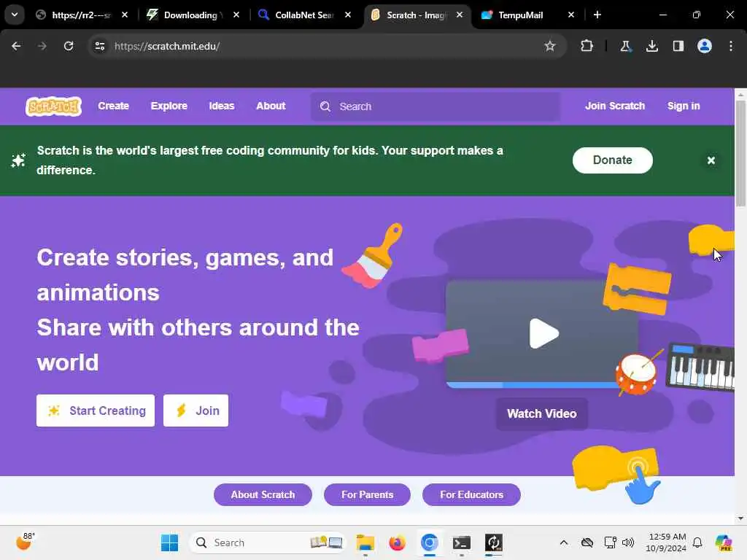This screenshot has width=747, height=560.
Task: Open the notifications bell in the taskbar
Action: 697,542
